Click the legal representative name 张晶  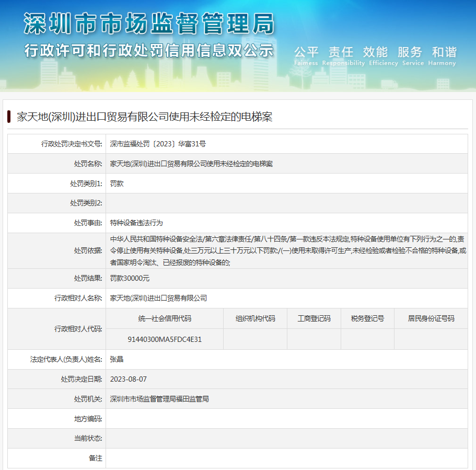(117, 359)
